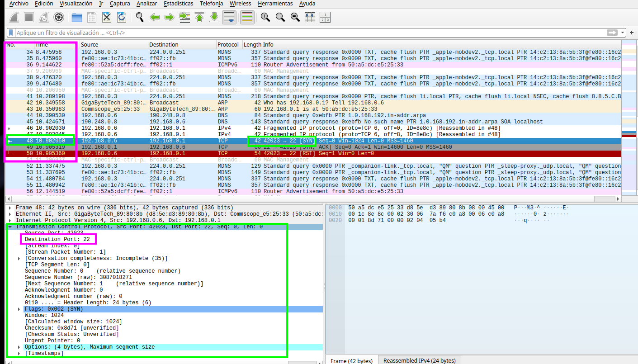Sort packets by Destination column header
The height and width of the screenshot is (364, 638).
(x=182, y=45)
